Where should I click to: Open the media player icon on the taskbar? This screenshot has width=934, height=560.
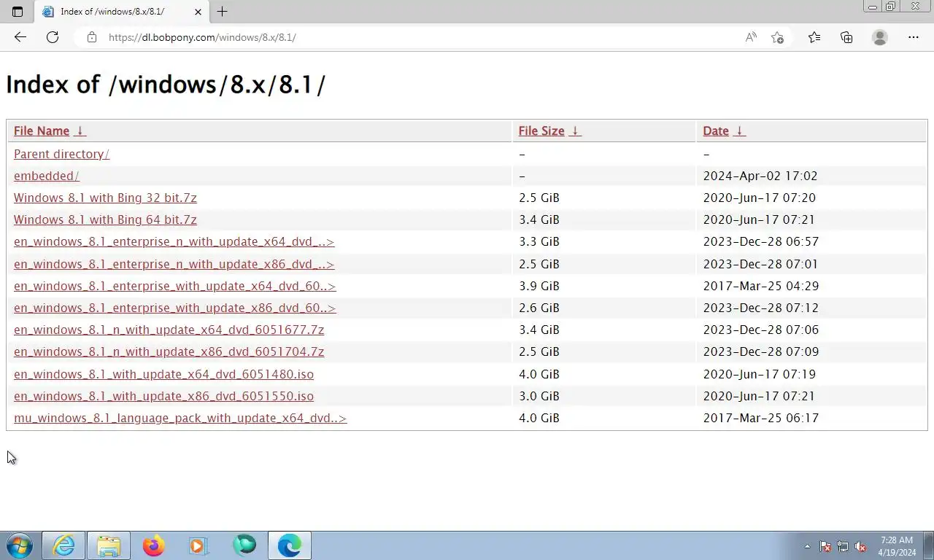pyautogui.click(x=198, y=545)
